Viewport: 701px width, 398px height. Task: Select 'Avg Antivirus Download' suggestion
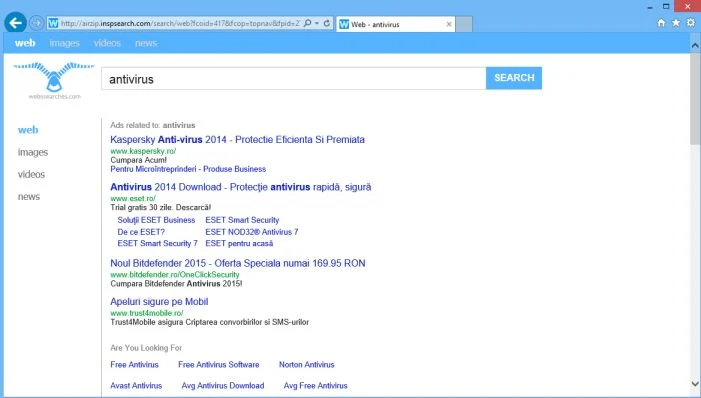click(x=223, y=385)
